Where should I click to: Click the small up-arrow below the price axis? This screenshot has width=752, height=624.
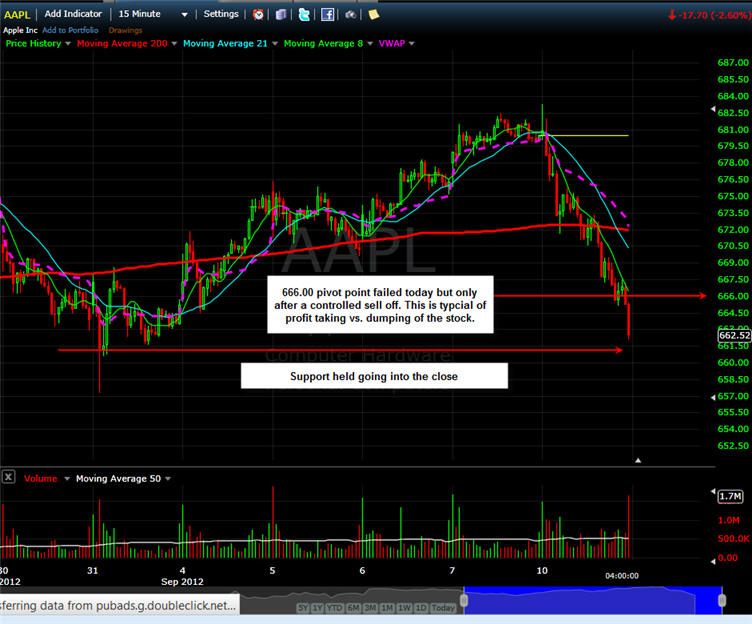click(638, 460)
